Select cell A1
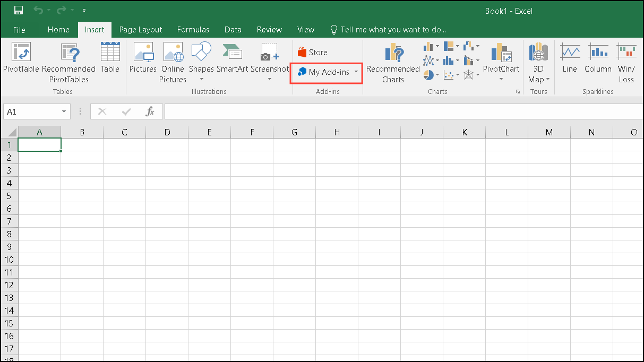644x362 pixels. [39, 145]
